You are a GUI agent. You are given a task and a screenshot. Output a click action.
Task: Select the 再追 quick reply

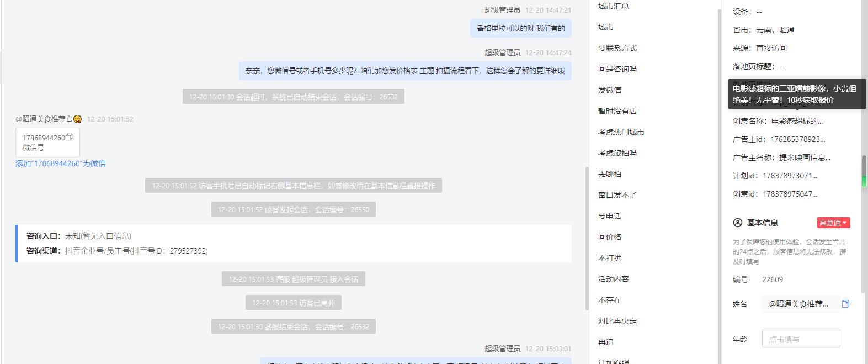pos(606,342)
